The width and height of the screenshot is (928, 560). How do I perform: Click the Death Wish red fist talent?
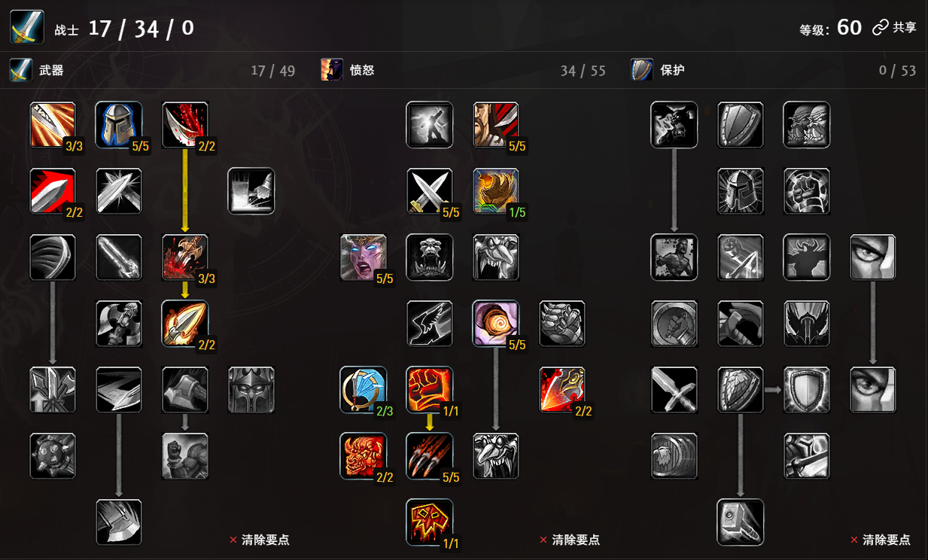coord(430,389)
